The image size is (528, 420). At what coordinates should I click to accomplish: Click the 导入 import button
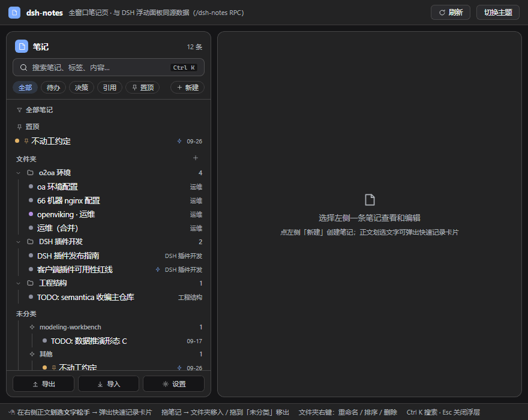coord(109,384)
